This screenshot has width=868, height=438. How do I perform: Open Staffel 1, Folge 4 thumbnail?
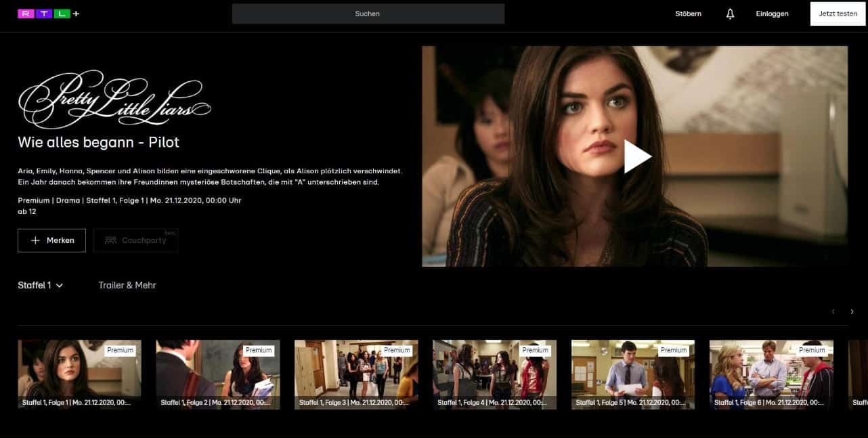(494, 374)
